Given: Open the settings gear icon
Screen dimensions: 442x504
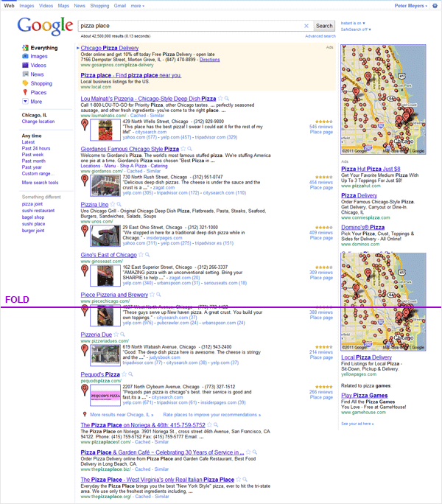Looking at the screenshot, I should (x=435, y=6).
